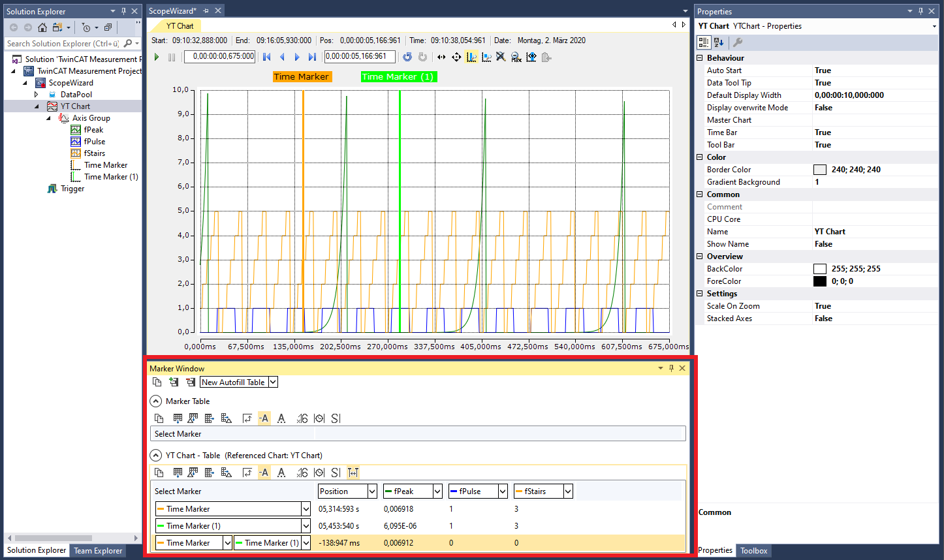
Task: Select the four-way pan tool icon
Action: pos(456,57)
